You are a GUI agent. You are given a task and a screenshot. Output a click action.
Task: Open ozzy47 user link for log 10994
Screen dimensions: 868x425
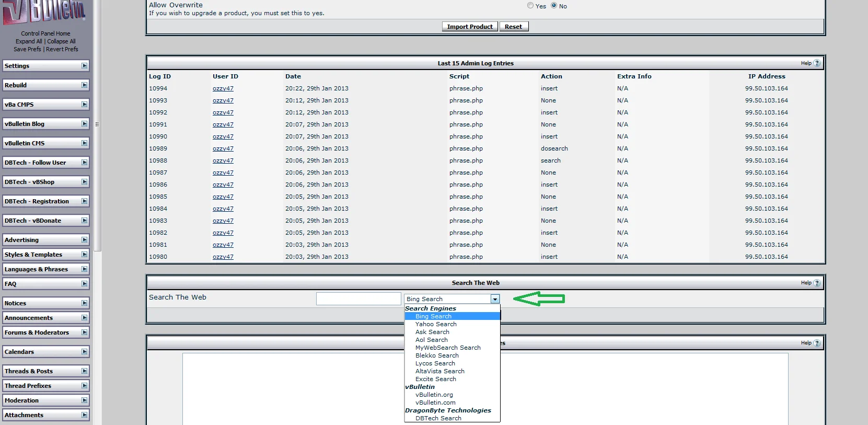(x=223, y=88)
